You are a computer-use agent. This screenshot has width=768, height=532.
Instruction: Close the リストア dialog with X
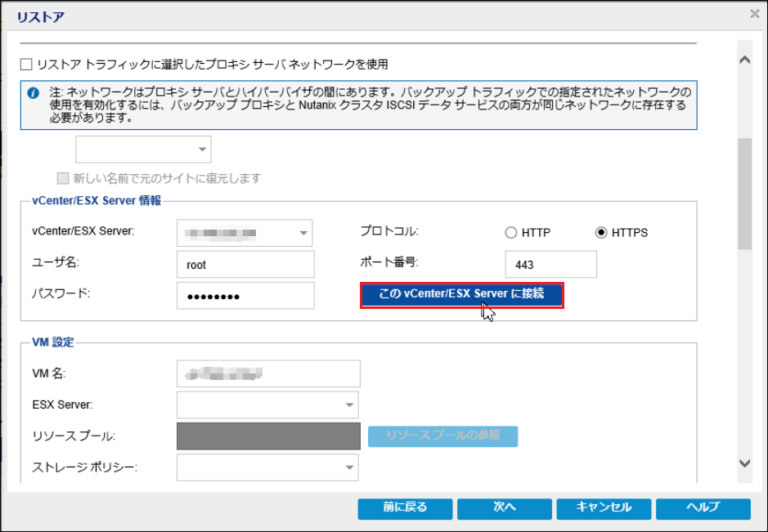(x=754, y=13)
